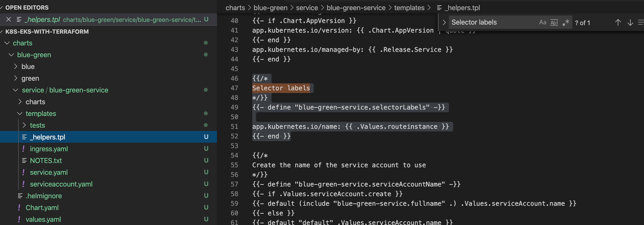Toggle Match Case in find widget
The width and height of the screenshot is (644, 225).
coord(542,22)
